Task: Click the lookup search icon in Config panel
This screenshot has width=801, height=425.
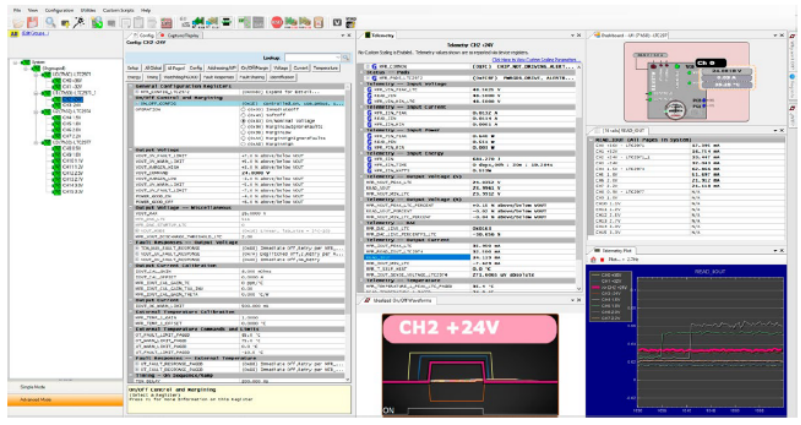Action: pyautogui.click(x=346, y=58)
